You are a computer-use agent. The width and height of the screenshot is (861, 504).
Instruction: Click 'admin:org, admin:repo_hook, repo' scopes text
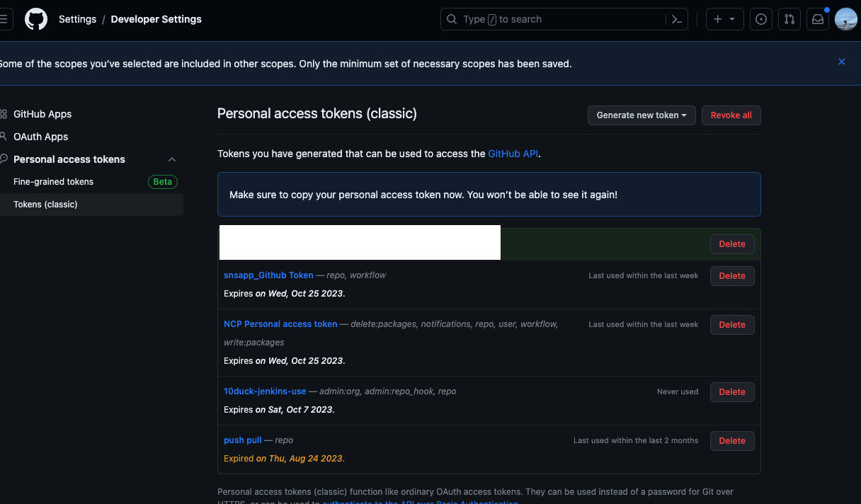388,391
